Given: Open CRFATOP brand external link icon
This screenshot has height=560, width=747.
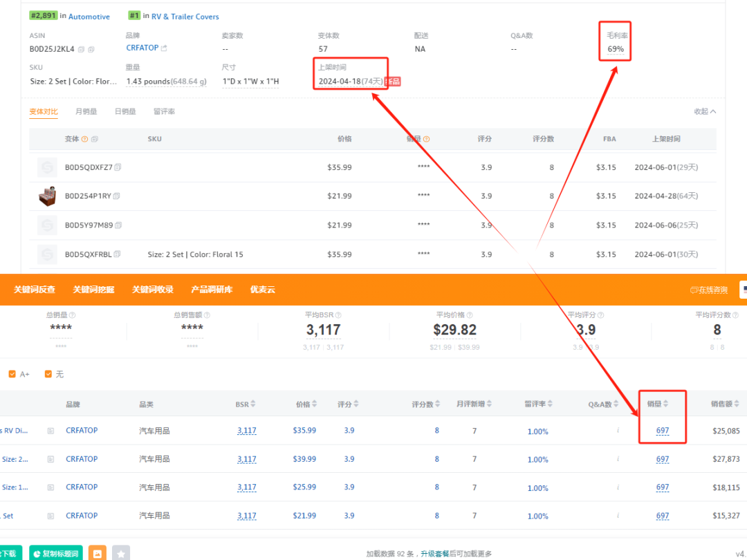Looking at the screenshot, I should pos(164,48).
